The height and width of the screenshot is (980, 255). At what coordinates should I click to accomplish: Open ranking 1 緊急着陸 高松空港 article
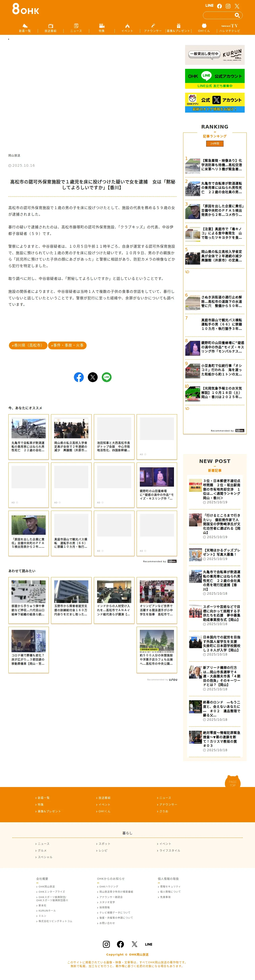coord(215,165)
